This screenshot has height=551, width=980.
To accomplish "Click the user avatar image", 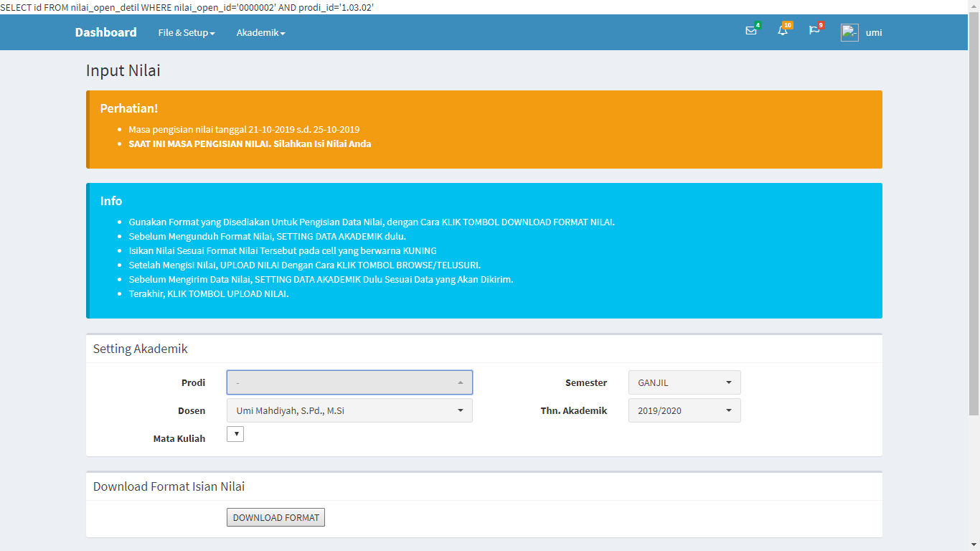I will [849, 32].
